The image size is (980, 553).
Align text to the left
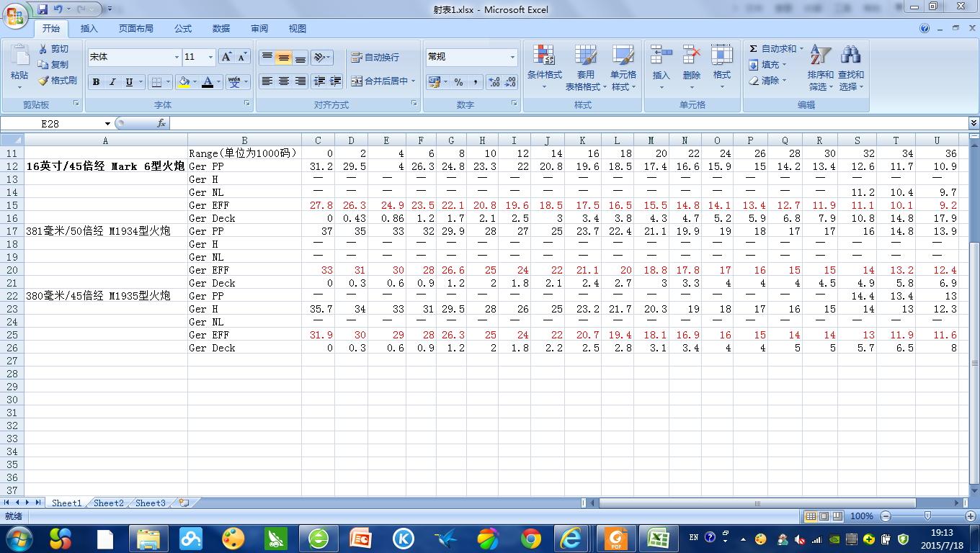point(267,81)
